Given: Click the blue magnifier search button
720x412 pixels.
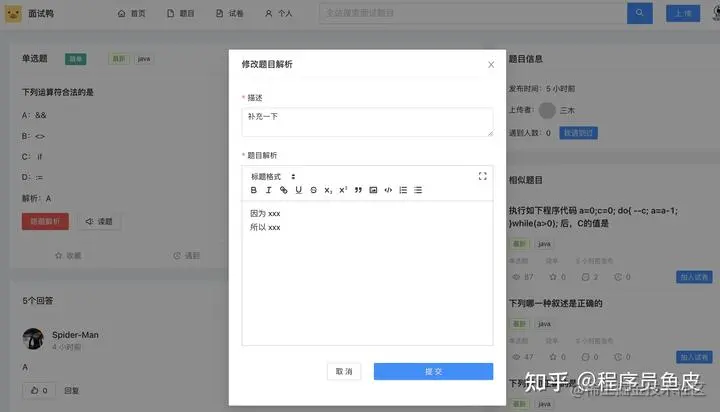Looking at the screenshot, I should [x=640, y=13].
